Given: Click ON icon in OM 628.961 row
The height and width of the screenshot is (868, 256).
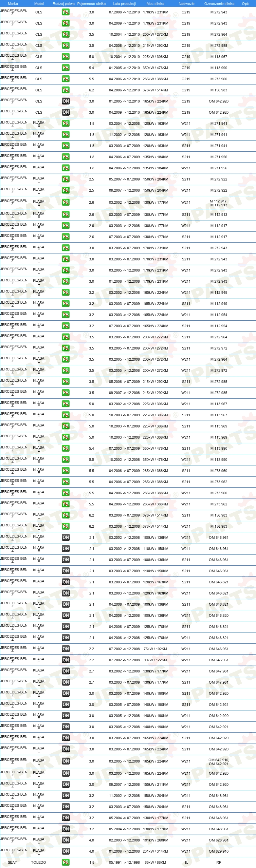Looking at the screenshot, I should [66, 840].
